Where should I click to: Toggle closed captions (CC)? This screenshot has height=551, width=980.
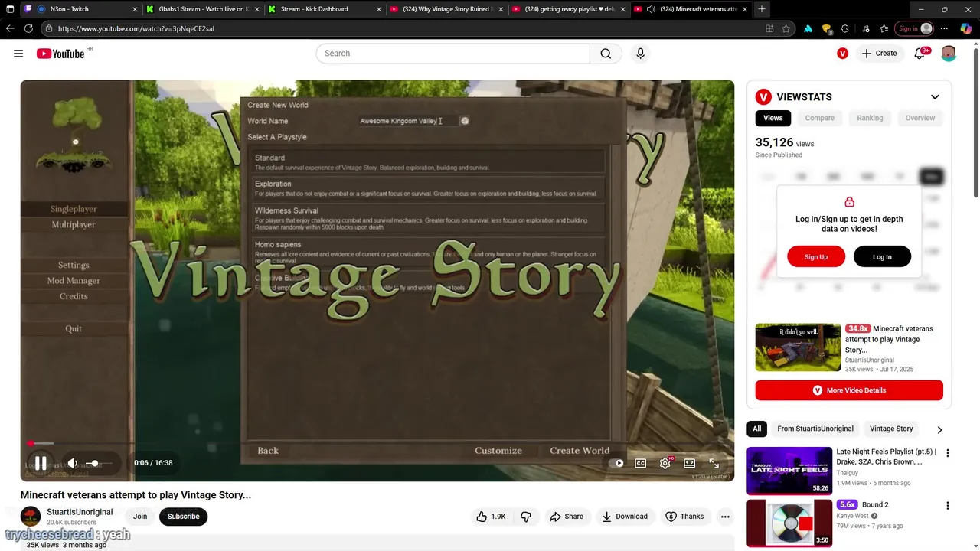tap(641, 463)
